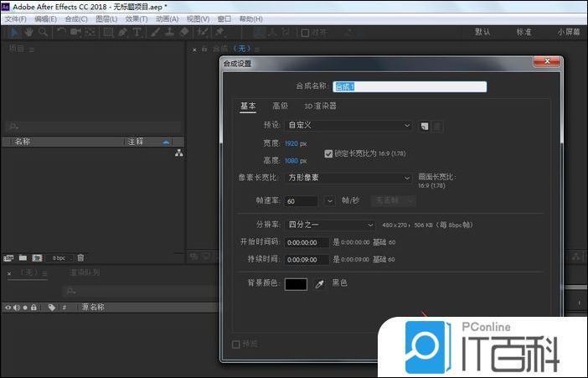
Task: Click the new folder icon in project panel
Action: [x=23, y=258]
